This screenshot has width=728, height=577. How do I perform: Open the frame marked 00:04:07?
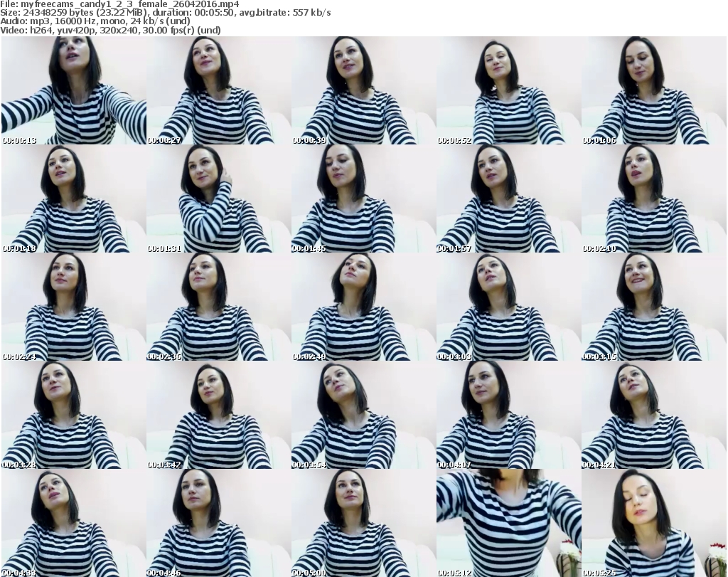coord(509,415)
